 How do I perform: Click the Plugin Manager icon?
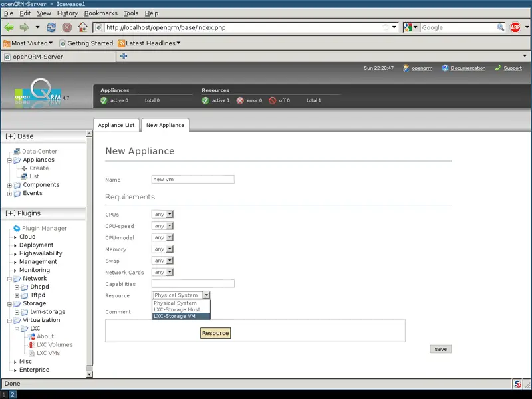pyautogui.click(x=17, y=228)
